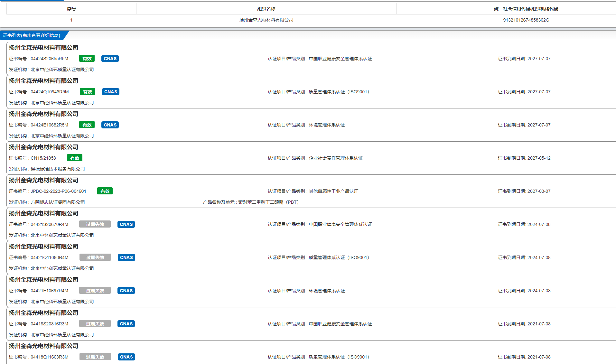Click product name 聚对苯二甲酸丁二醇酯 (PBT) text
The width and height of the screenshot is (616, 364).
[x=268, y=202]
